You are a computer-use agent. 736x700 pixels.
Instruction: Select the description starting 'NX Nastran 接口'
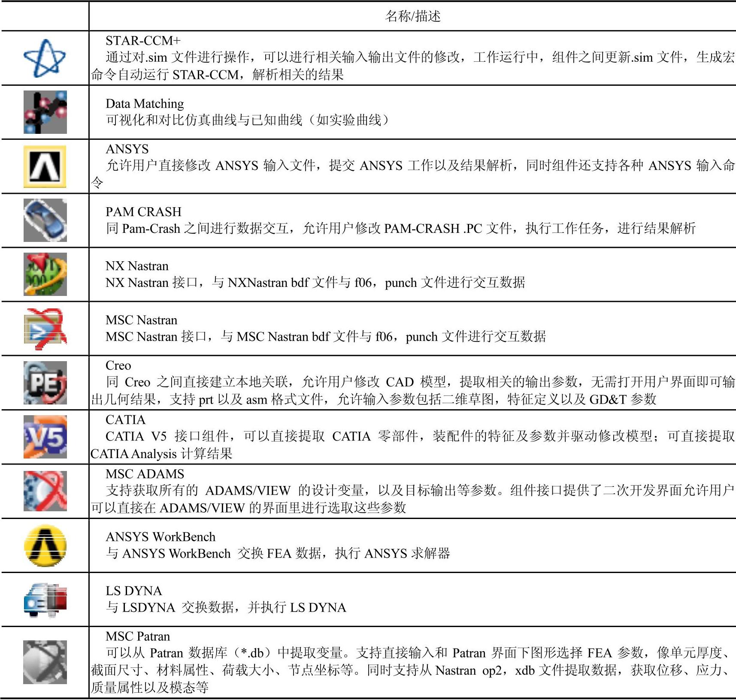[315, 283]
